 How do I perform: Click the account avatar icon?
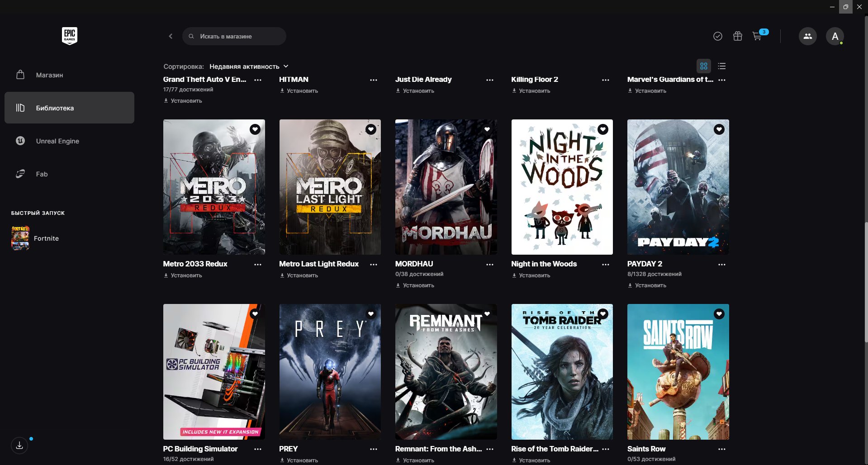(x=835, y=36)
